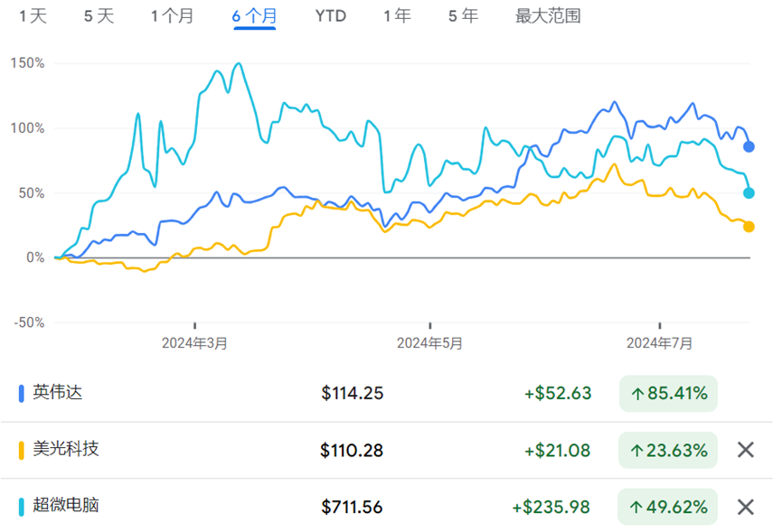Click the 2024年3月 axis label
Image resolution: width=782 pixels, height=532 pixels.
(x=194, y=343)
